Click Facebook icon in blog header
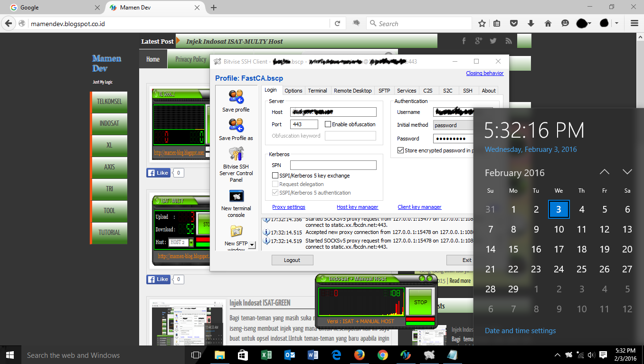 (464, 41)
